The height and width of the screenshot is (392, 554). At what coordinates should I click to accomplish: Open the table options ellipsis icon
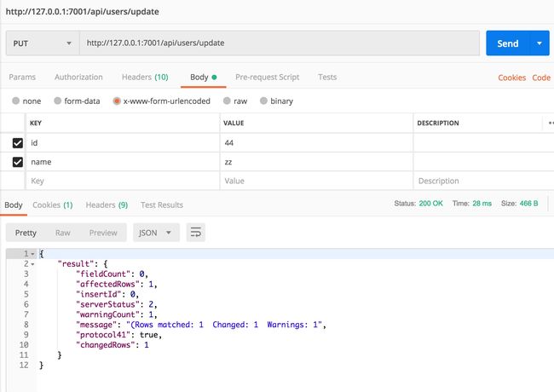point(551,123)
